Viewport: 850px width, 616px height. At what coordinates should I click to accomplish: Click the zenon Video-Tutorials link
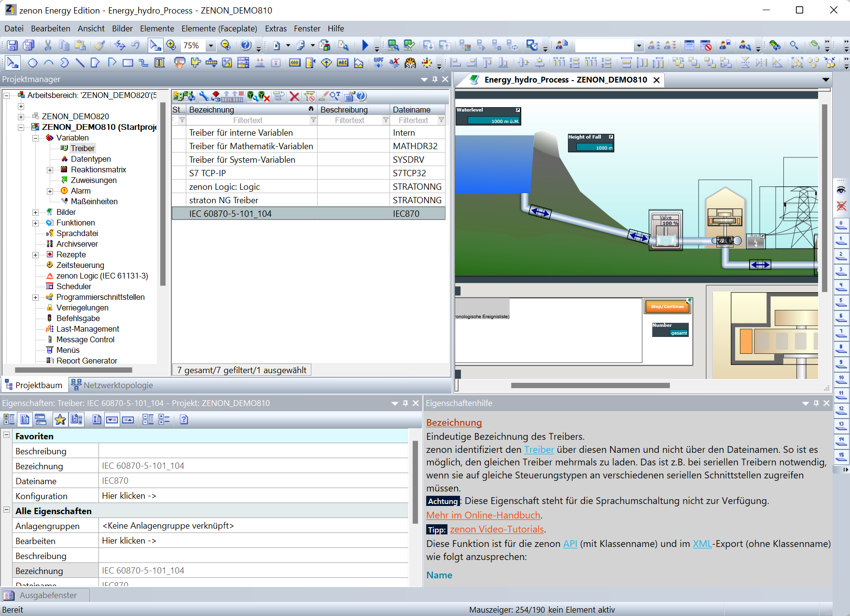coord(497,530)
